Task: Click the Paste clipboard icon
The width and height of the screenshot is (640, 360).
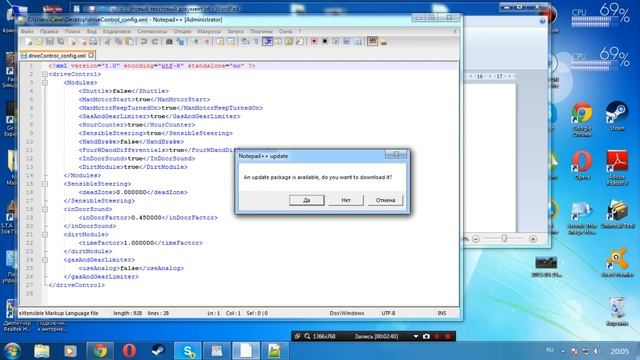Action: coord(130,42)
